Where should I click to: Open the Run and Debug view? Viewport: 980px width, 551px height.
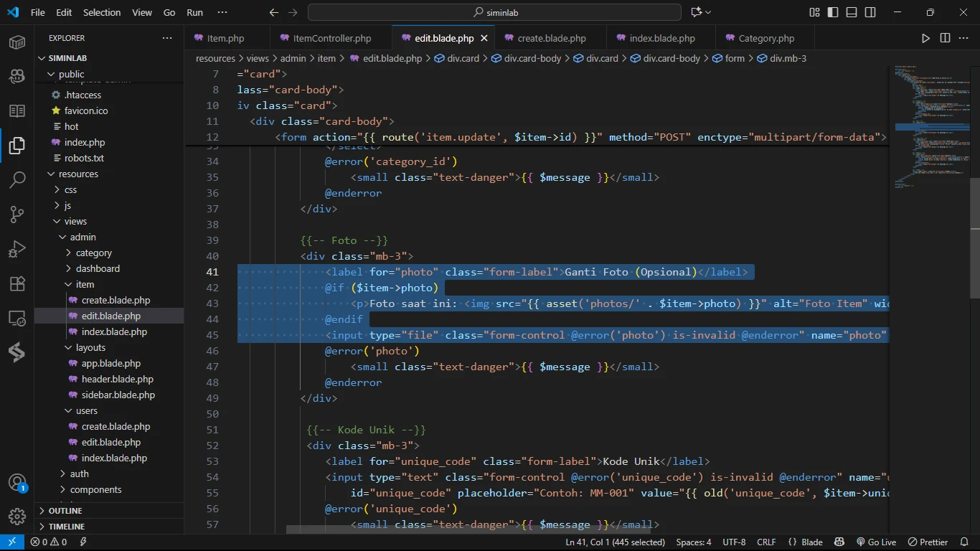pyautogui.click(x=17, y=249)
